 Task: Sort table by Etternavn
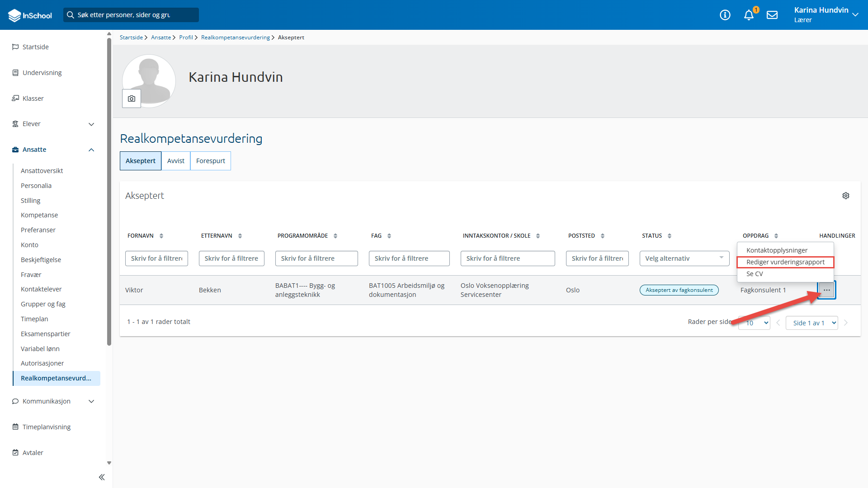coord(240,236)
